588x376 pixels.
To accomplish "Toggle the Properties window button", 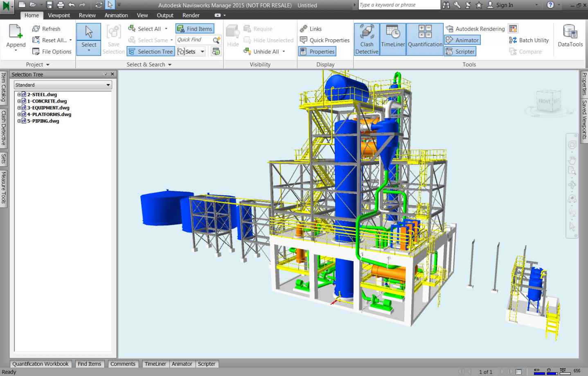I will 317,51.
